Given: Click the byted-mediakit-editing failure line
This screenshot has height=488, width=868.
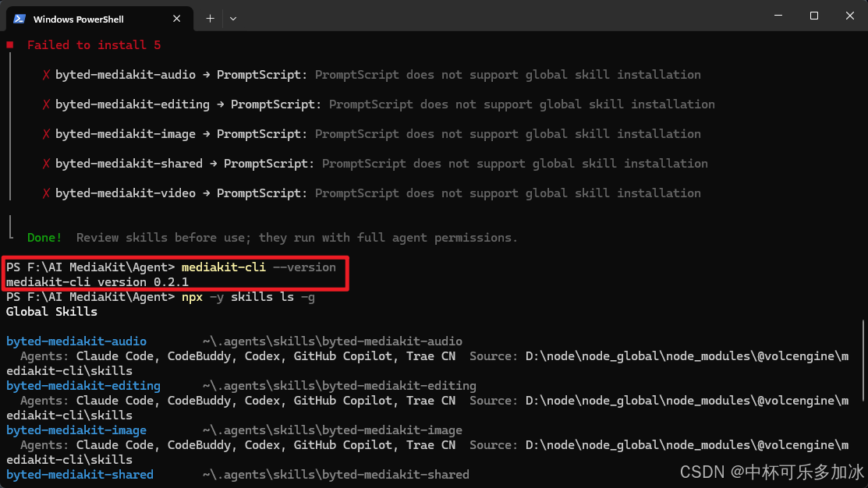Looking at the screenshot, I should (x=379, y=104).
